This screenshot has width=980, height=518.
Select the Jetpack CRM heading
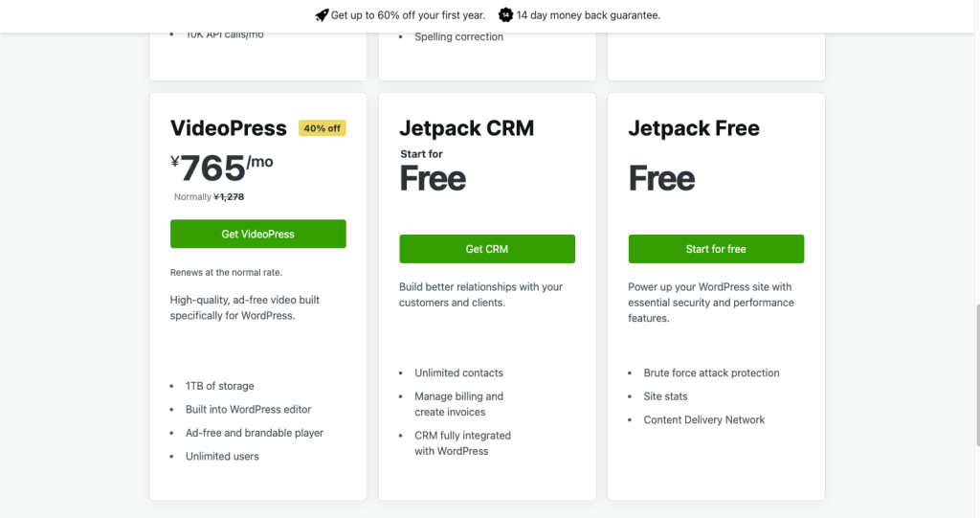click(467, 128)
